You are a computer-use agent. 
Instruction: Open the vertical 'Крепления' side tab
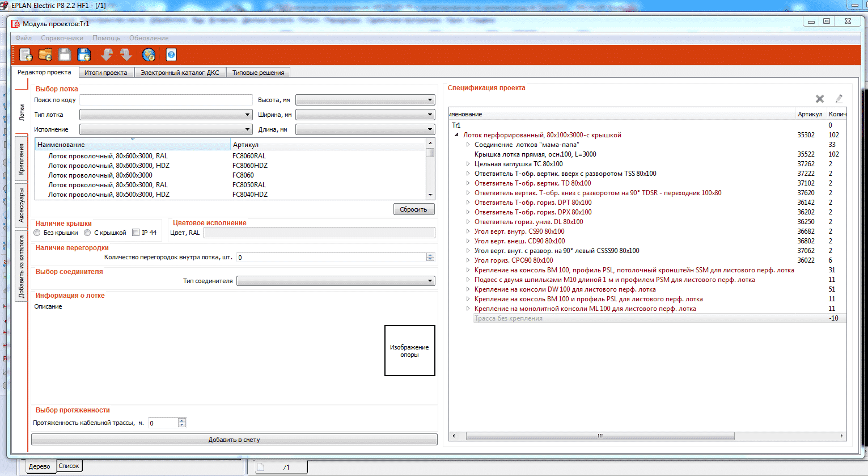pyautogui.click(x=22, y=159)
